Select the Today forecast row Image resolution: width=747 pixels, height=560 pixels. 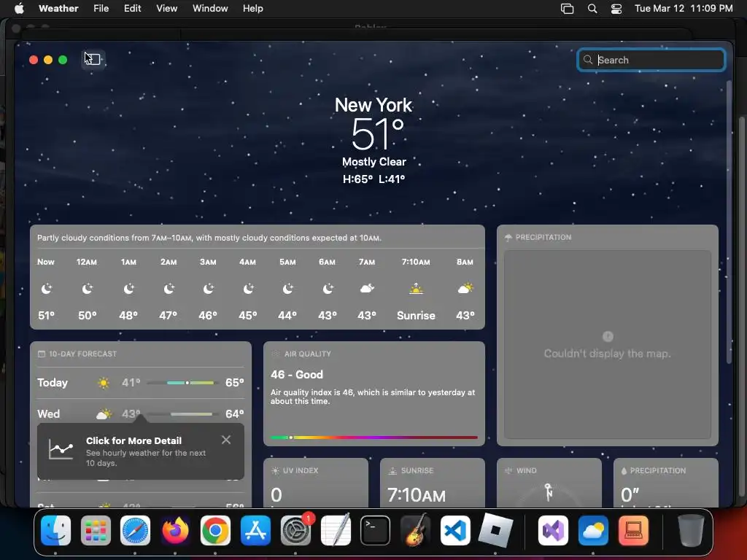(141, 383)
